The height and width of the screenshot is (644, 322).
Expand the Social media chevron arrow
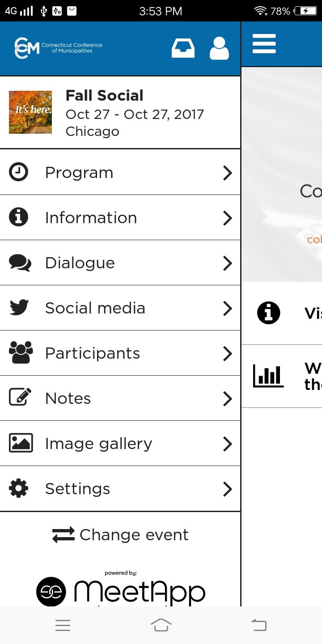[228, 308]
